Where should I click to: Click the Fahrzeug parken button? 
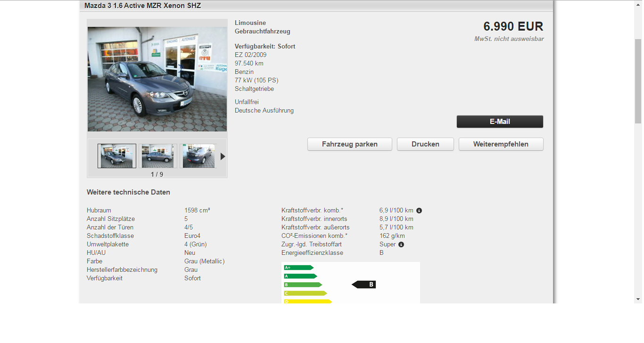349,144
